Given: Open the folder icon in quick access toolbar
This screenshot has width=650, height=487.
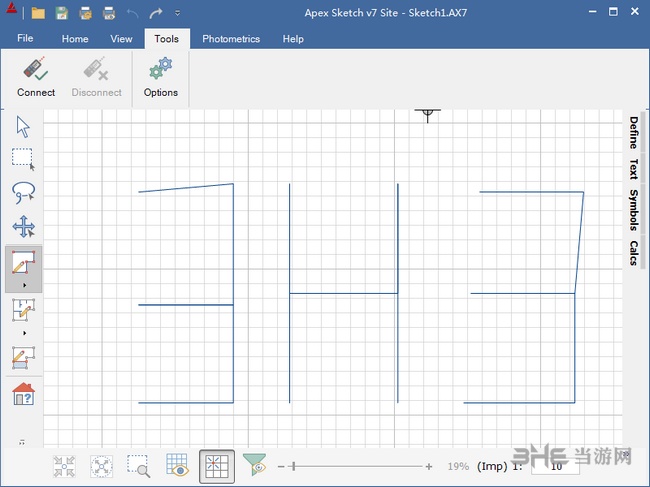Looking at the screenshot, I should tap(38, 13).
